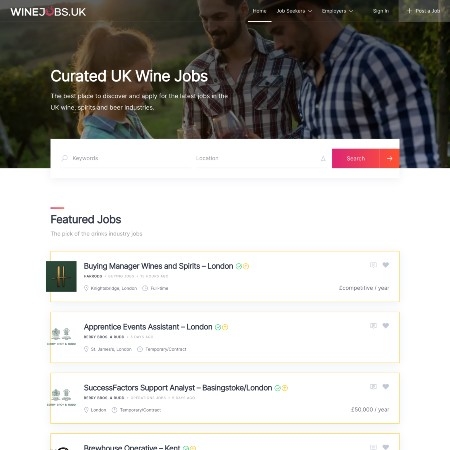
Task: Open the Harrods company logo thumbnail
Action: (61, 276)
